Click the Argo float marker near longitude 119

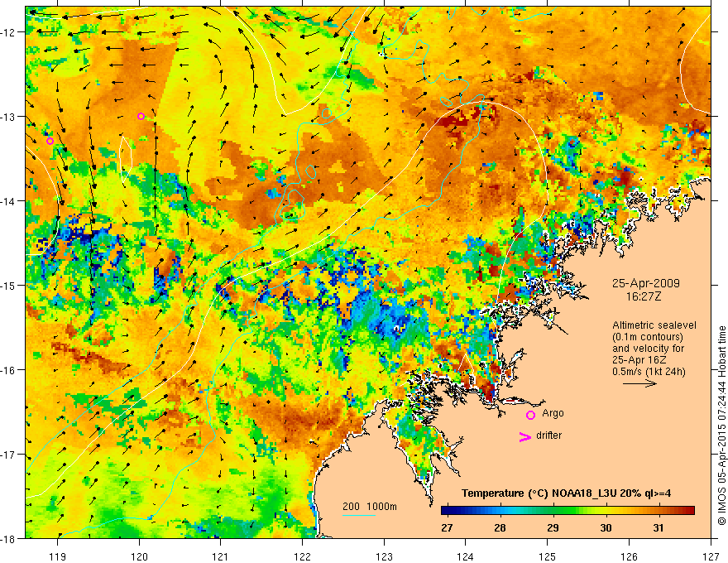click(x=50, y=142)
